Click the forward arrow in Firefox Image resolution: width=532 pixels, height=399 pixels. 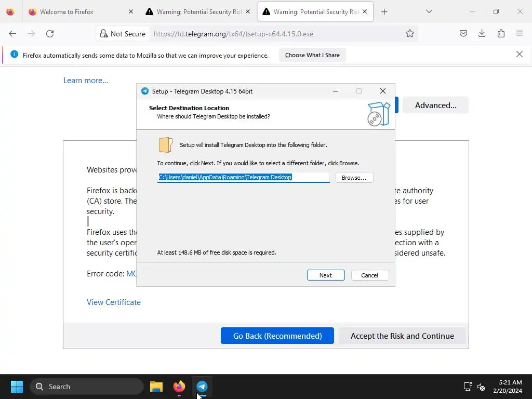[x=31, y=34]
